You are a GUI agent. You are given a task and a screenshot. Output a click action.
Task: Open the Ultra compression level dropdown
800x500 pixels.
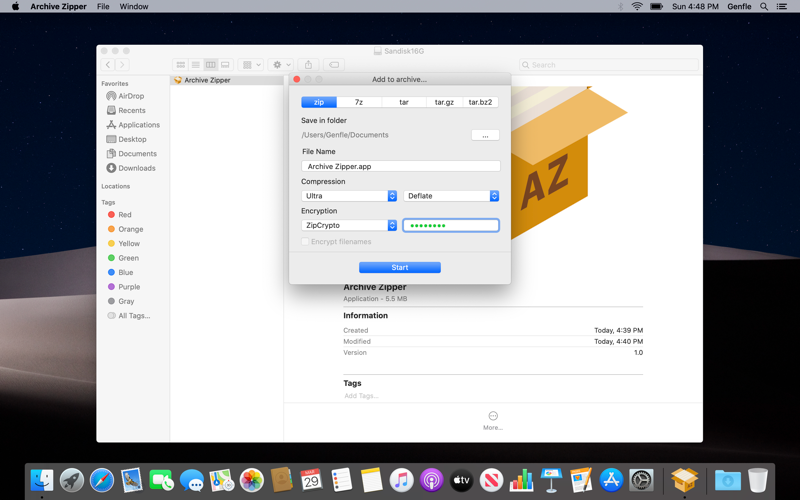coord(349,196)
